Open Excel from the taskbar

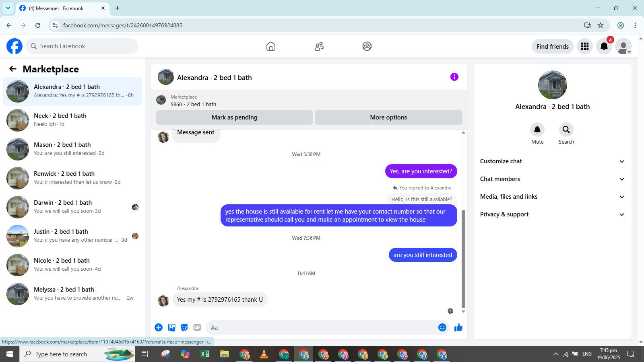205,354
